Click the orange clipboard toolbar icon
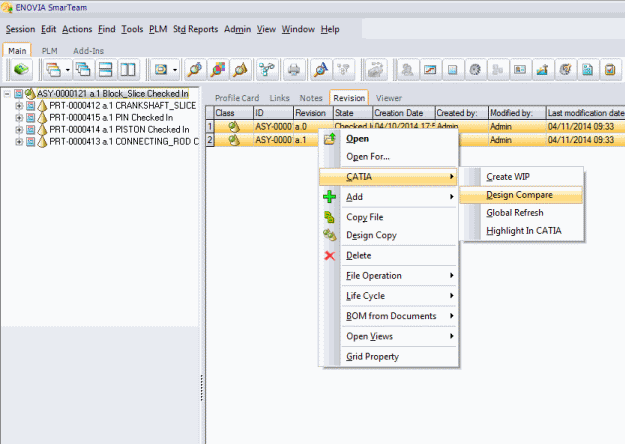Viewport: 625px width, 444px height. [610, 70]
